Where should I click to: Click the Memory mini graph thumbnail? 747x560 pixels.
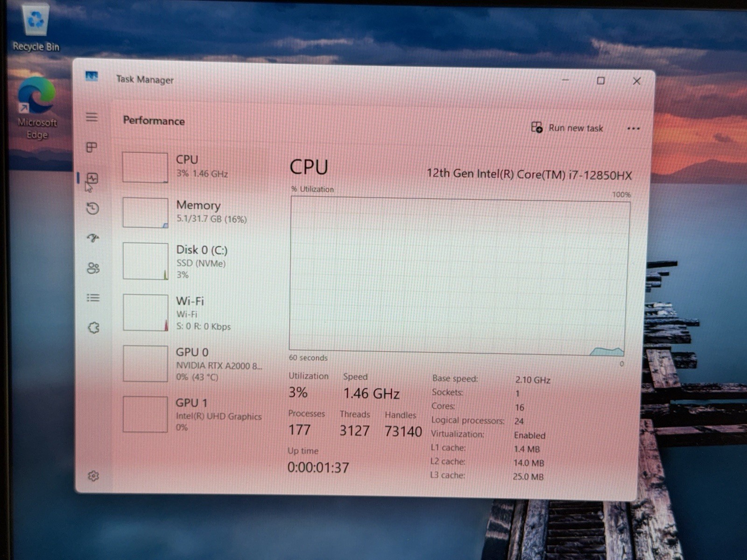pos(145,213)
